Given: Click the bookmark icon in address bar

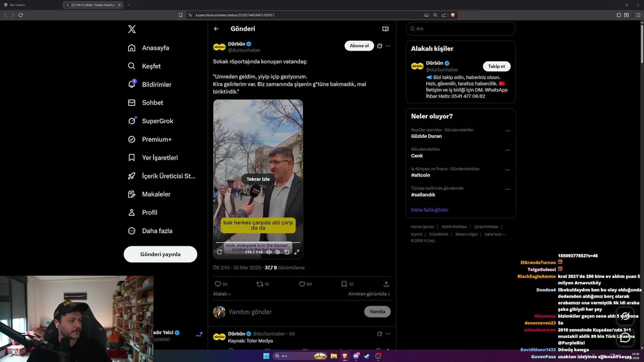Looking at the screenshot, I should [x=181, y=15].
